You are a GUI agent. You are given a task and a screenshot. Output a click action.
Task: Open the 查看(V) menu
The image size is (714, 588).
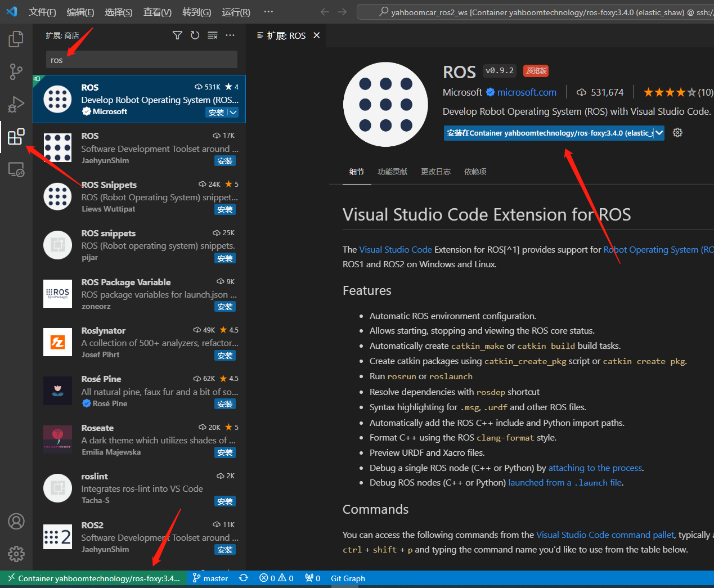(158, 12)
